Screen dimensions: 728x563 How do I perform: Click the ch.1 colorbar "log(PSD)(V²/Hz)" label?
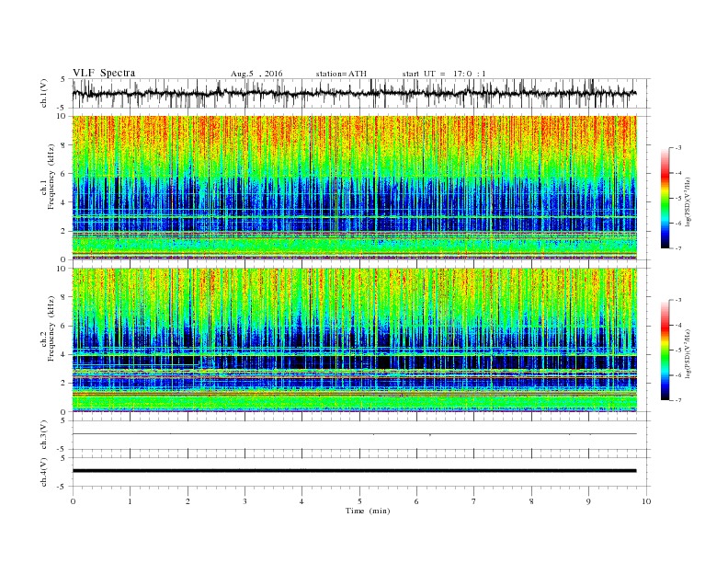(688, 202)
